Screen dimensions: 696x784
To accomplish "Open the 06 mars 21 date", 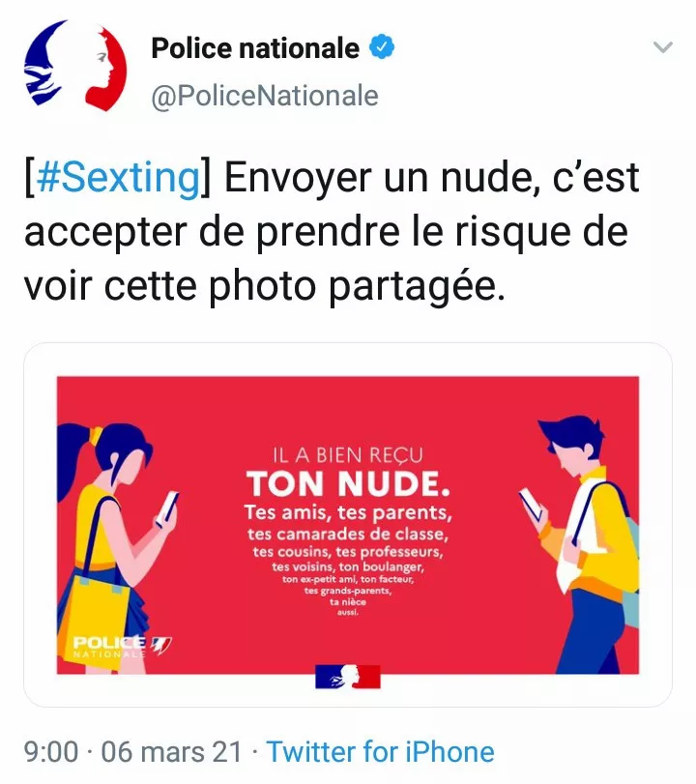I will point(171,752).
